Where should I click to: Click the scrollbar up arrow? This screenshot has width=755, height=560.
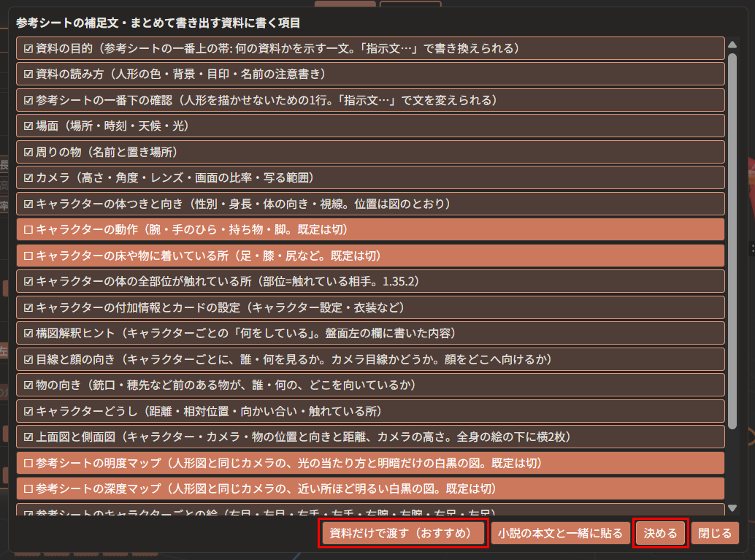point(732,45)
